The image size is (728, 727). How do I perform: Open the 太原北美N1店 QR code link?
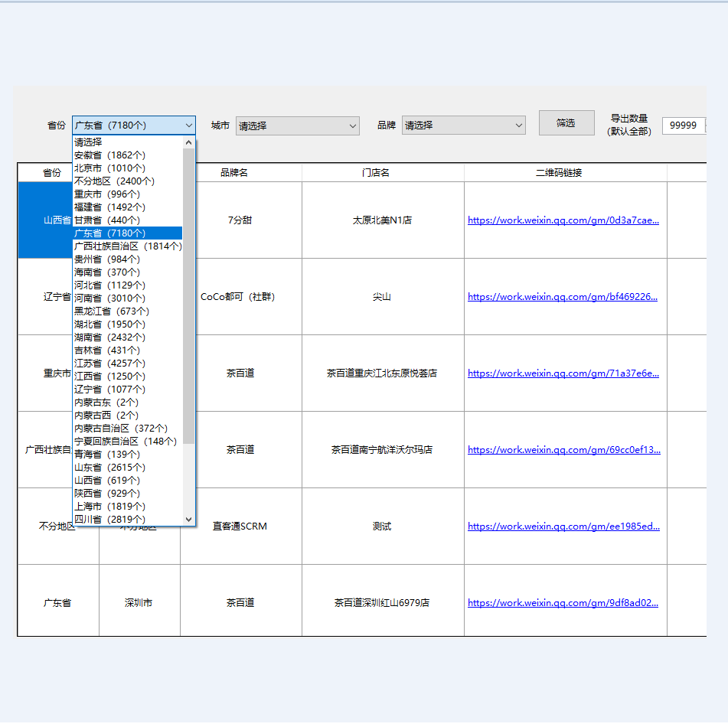[x=563, y=220]
